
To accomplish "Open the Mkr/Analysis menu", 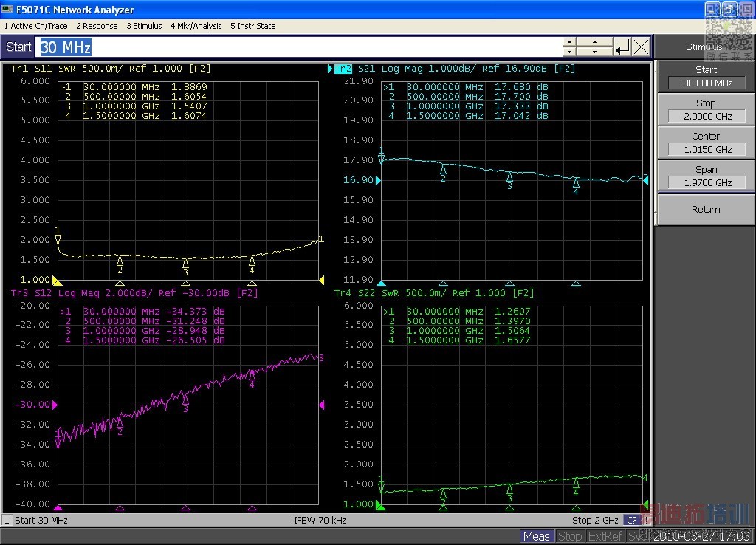I will tap(196, 26).
